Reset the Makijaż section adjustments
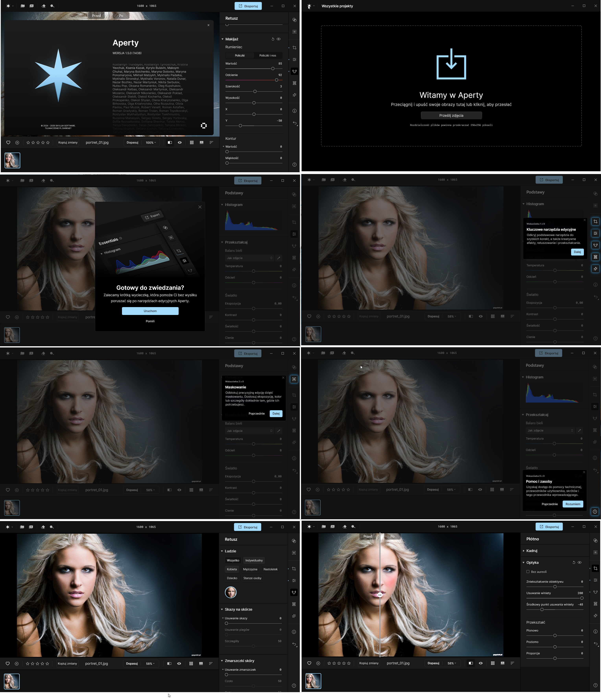Screen dimensions: 601x700 click(x=273, y=39)
